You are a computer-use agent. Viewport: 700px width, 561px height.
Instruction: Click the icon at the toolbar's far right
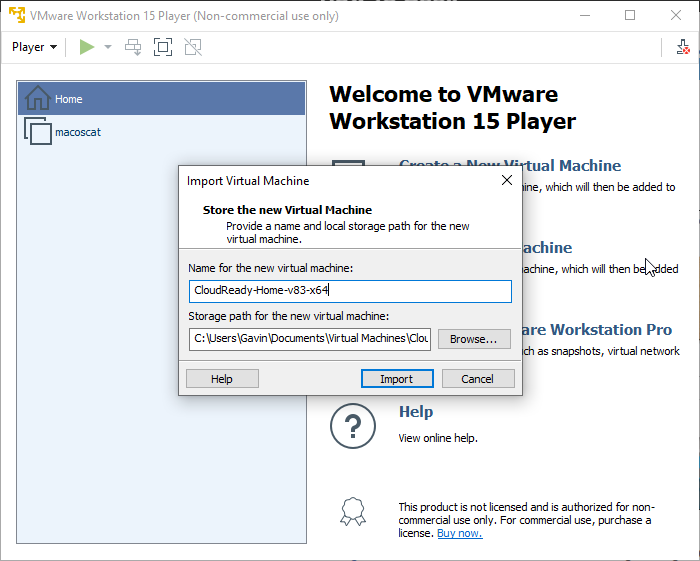[682, 47]
